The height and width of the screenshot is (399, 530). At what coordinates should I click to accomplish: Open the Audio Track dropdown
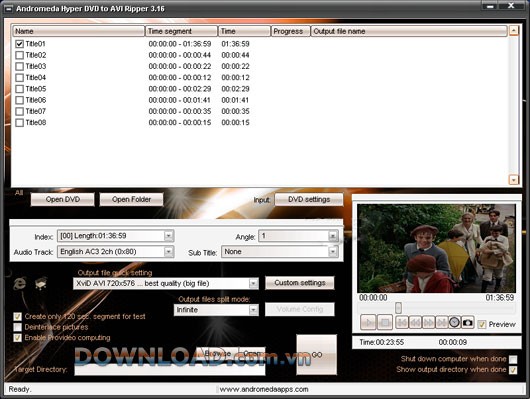[168, 251]
